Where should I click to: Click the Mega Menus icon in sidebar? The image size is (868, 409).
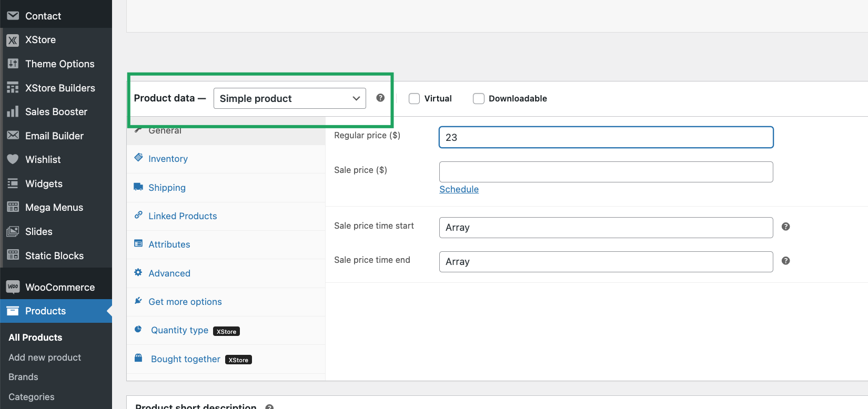(13, 207)
